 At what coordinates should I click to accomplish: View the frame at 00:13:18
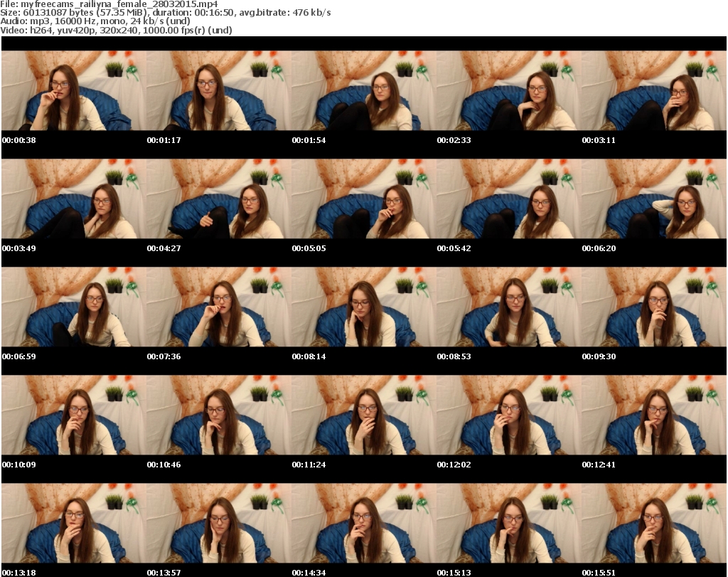coord(74,524)
